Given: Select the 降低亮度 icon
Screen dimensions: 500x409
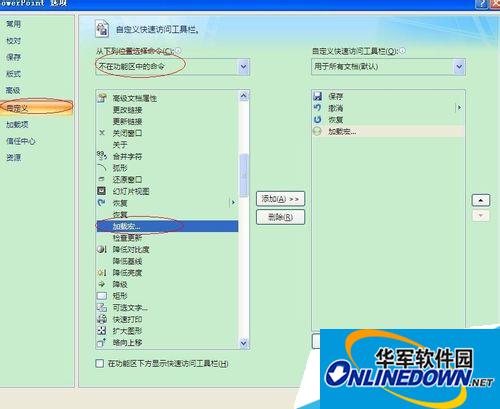Looking at the screenshot, I should [x=102, y=272].
